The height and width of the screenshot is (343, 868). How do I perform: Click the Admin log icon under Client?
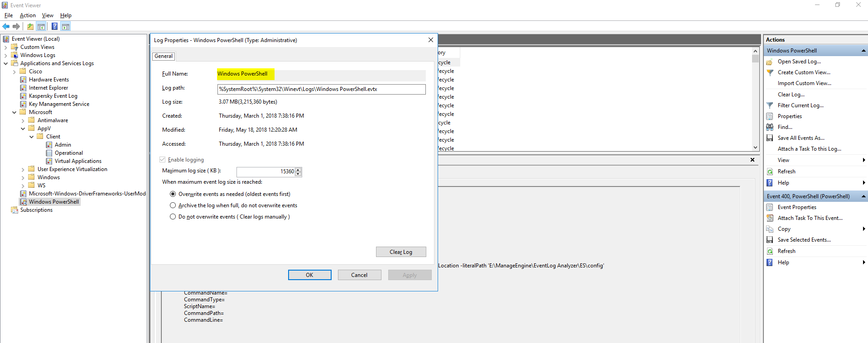pyautogui.click(x=49, y=145)
